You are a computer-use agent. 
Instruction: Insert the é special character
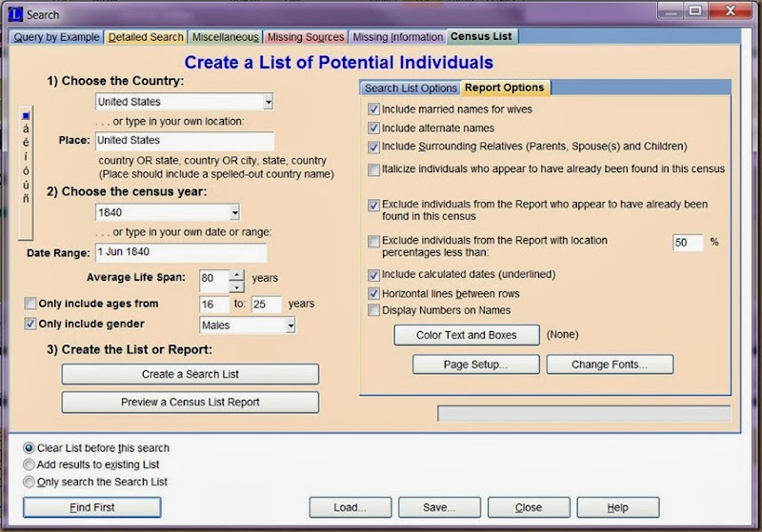click(26, 143)
